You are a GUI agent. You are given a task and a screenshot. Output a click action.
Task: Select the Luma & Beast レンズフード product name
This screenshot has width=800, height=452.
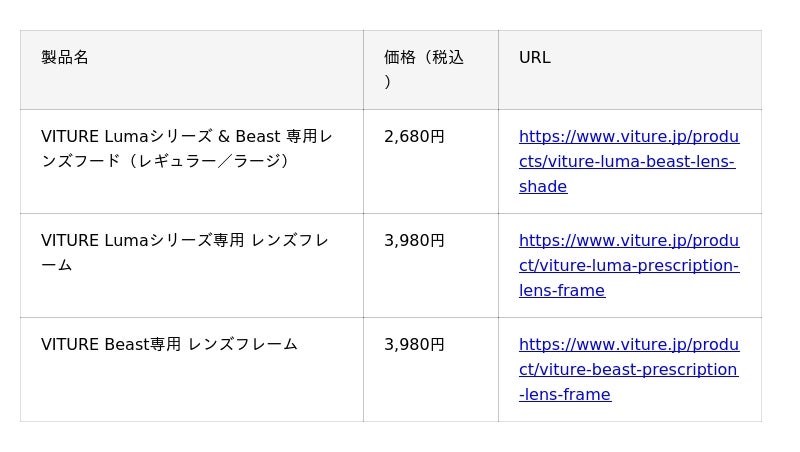click(x=186, y=137)
